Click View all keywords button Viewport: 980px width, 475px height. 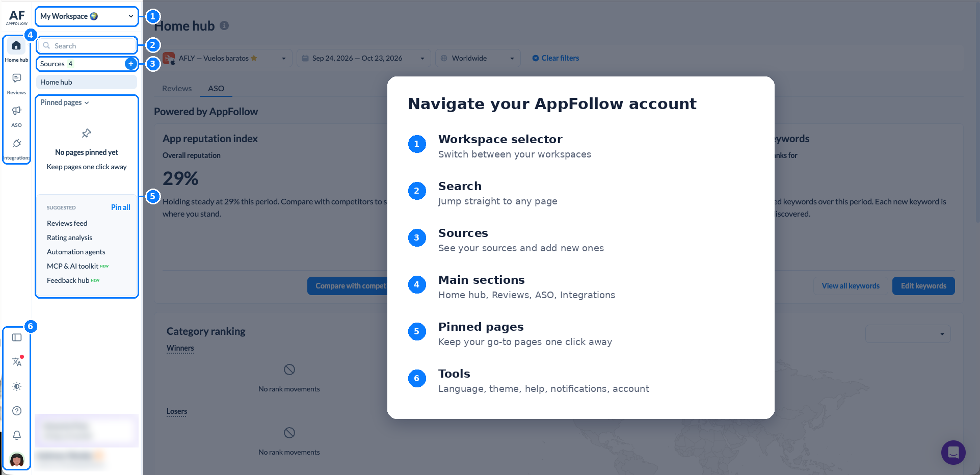(851, 286)
